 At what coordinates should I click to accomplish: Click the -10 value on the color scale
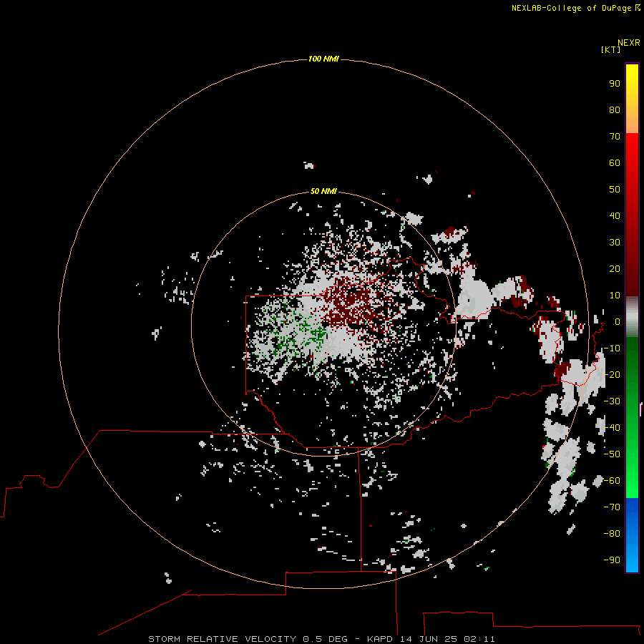point(612,348)
